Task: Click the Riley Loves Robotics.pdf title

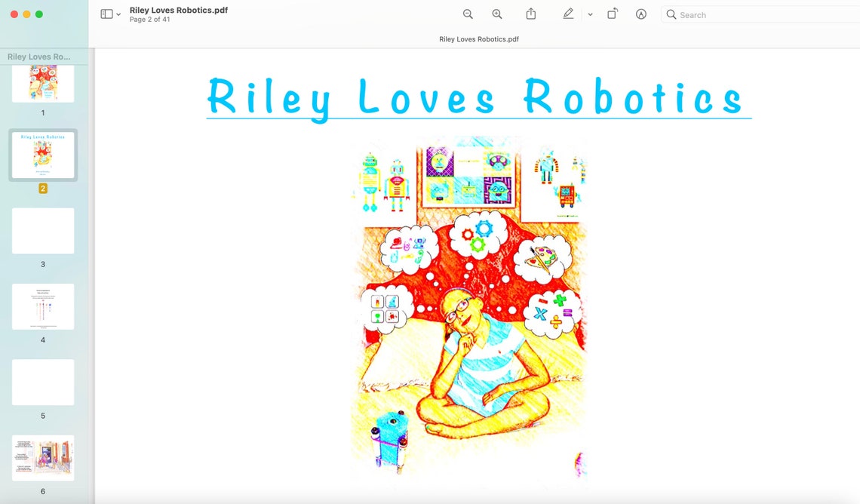Action: pos(178,11)
